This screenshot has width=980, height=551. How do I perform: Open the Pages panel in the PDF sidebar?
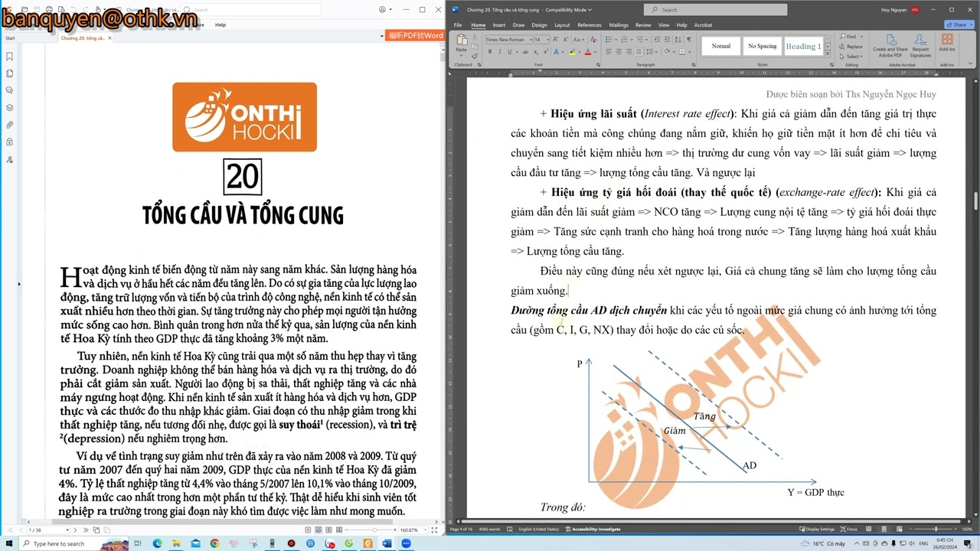click(10, 73)
